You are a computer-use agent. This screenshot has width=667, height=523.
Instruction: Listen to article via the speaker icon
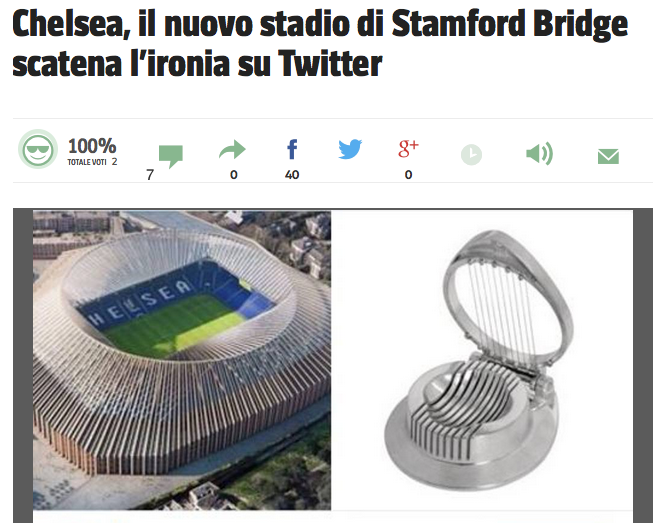(539, 153)
